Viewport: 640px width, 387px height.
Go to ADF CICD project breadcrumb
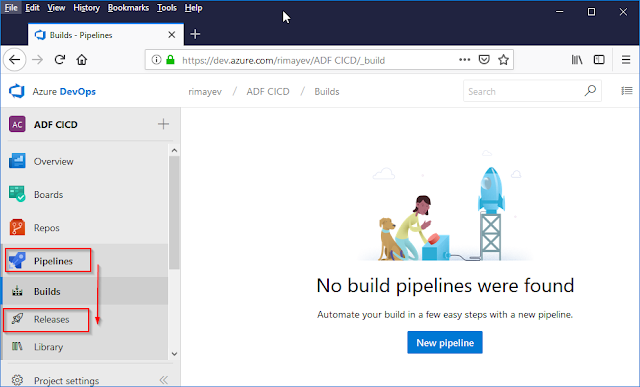pos(268,91)
